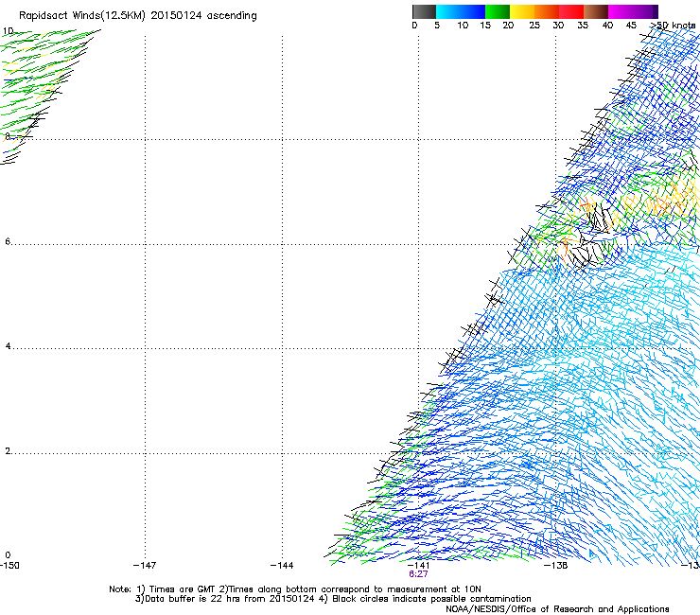Image resolution: width=700 pixels, height=615 pixels.
Task: Click the latitude '4' axis label
Action: click(8, 345)
